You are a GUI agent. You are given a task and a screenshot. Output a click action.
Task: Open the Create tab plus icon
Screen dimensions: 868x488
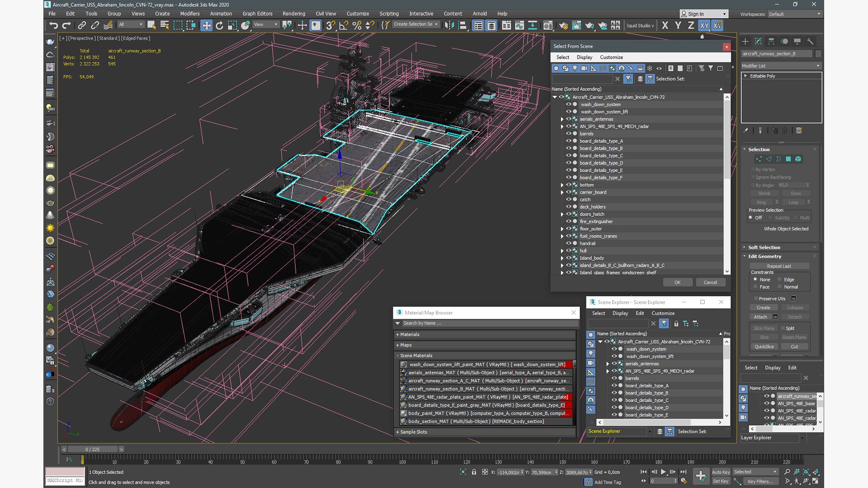pyautogui.click(x=745, y=41)
